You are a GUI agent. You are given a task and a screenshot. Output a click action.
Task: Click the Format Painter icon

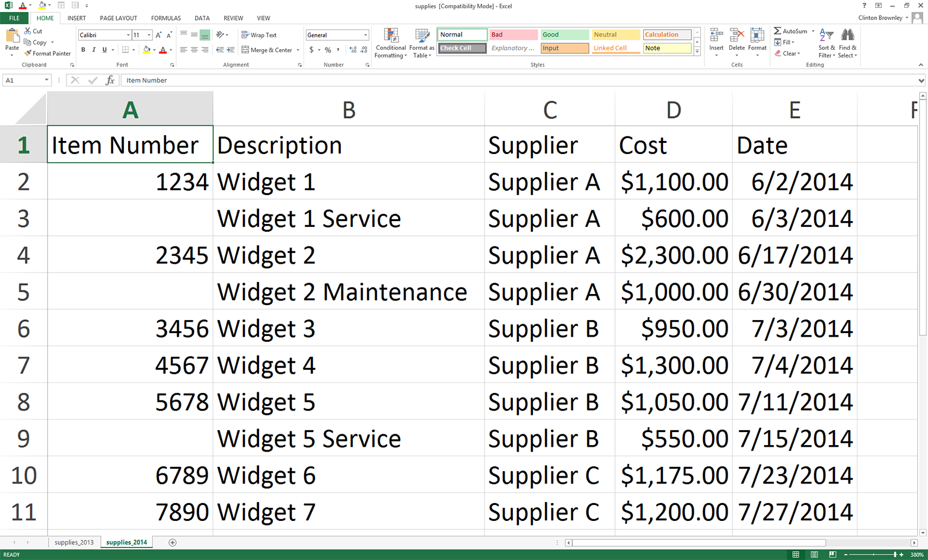tap(27, 53)
